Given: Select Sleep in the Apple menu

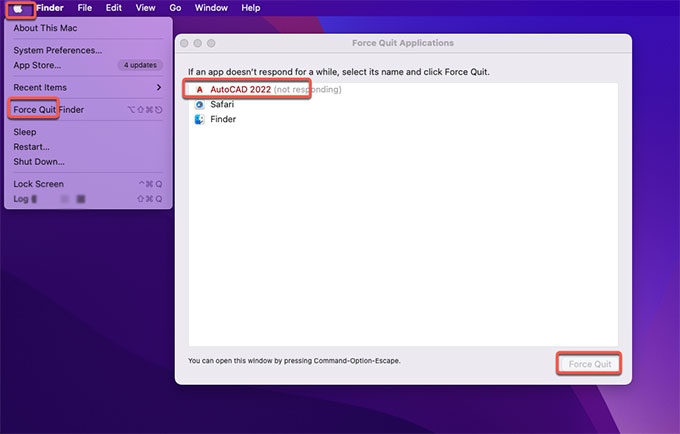Looking at the screenshot, I should (25, 132).
